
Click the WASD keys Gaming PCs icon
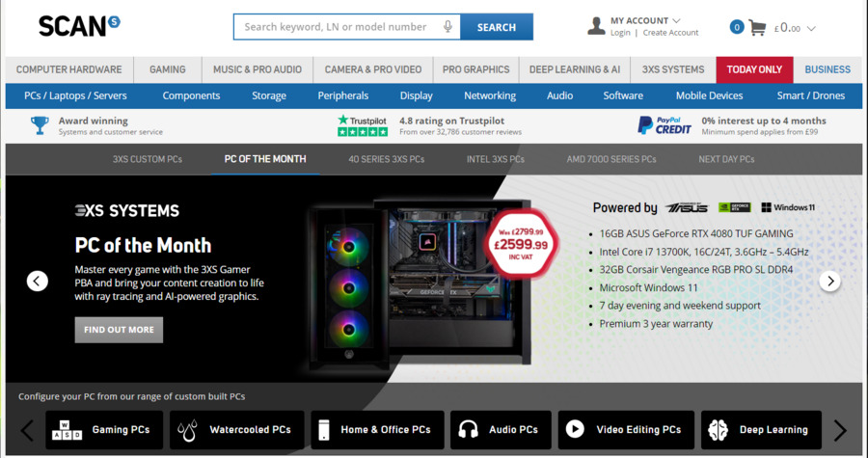click(67, 430)
